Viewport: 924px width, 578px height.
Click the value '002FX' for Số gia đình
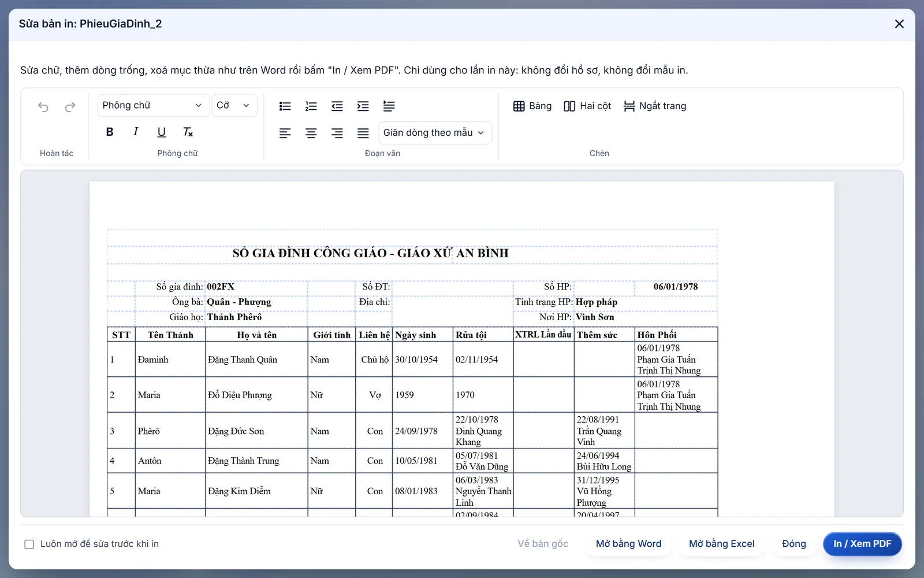coord(221,287)
